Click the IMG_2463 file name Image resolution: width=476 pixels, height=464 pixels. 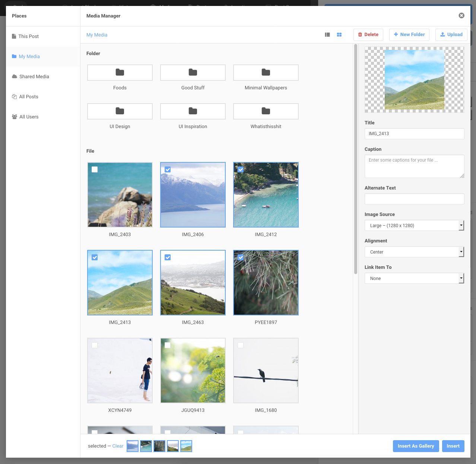pyautogui.click(x=193, y=322)
